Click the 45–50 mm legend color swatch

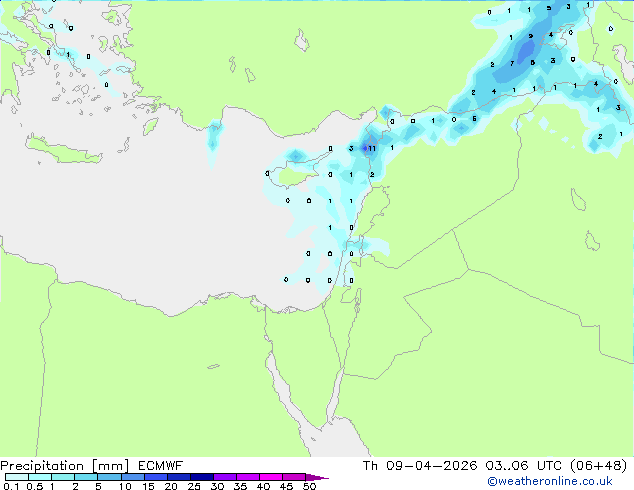294,477
